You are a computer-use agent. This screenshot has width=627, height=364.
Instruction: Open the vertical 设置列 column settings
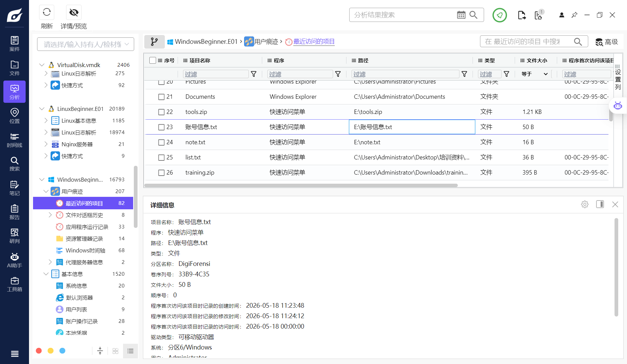click(x=618, y=77)
